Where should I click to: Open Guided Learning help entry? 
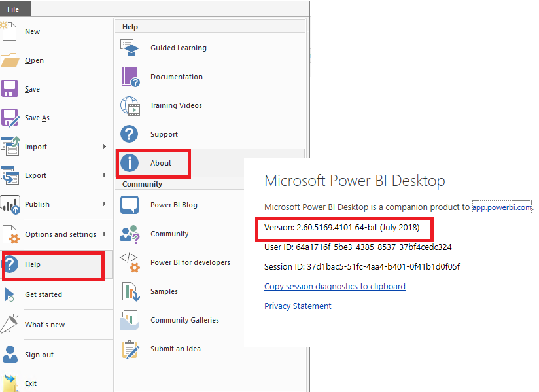179,48
